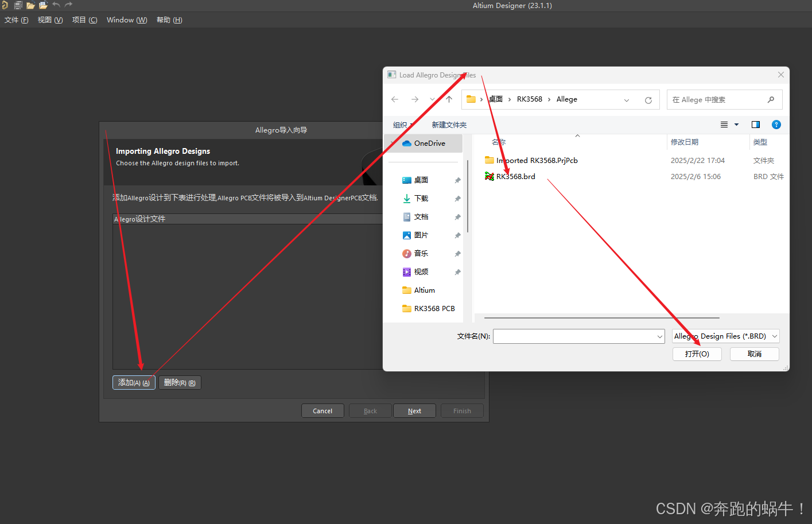Select 桌面 in the navigation pane

[x=421, y=180]
